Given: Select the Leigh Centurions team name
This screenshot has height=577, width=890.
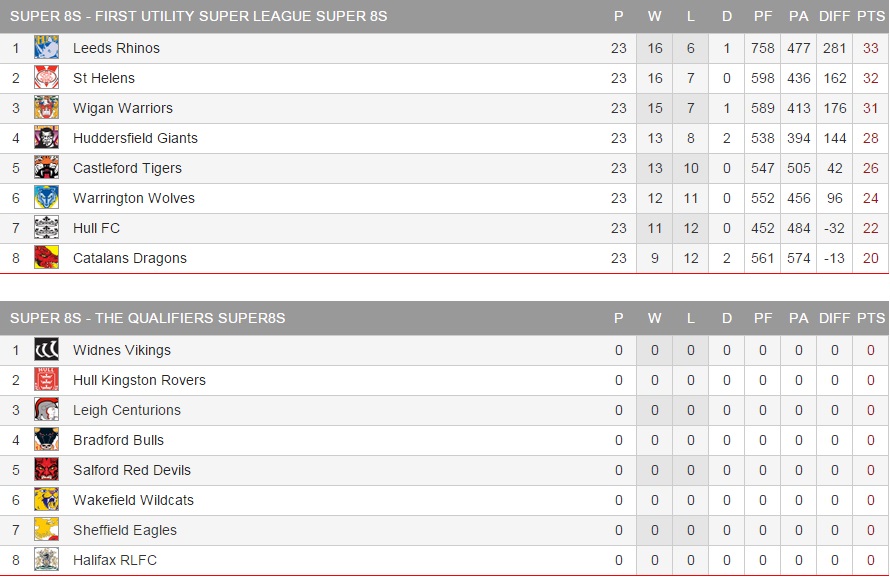Looking at the screenshot, I should 127,410.
